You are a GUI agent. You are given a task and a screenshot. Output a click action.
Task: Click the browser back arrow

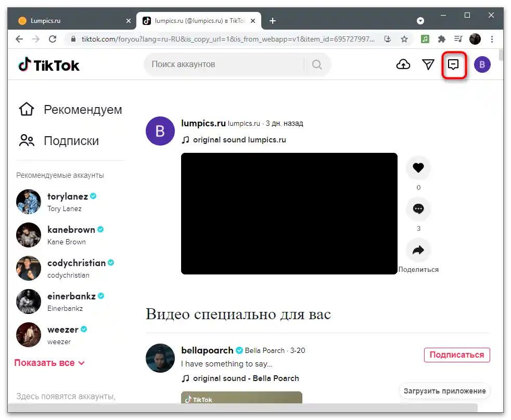point(19,39)
